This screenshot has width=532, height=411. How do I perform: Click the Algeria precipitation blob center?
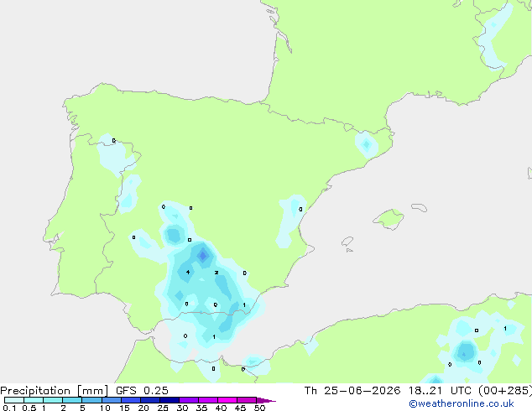click(x=465, y=352)
